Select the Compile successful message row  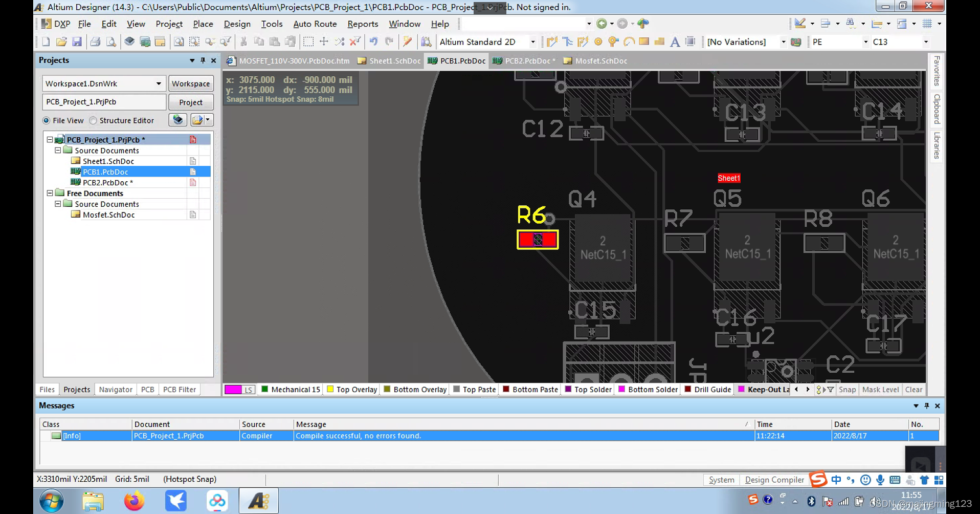click(x=489, y=436)
